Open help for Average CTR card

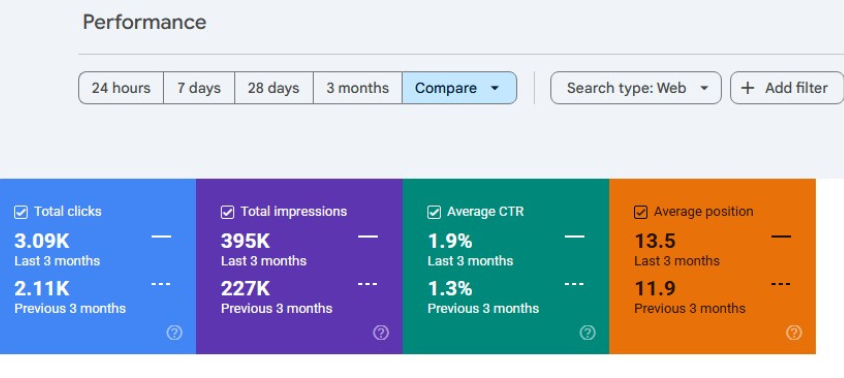click(587, 333)
